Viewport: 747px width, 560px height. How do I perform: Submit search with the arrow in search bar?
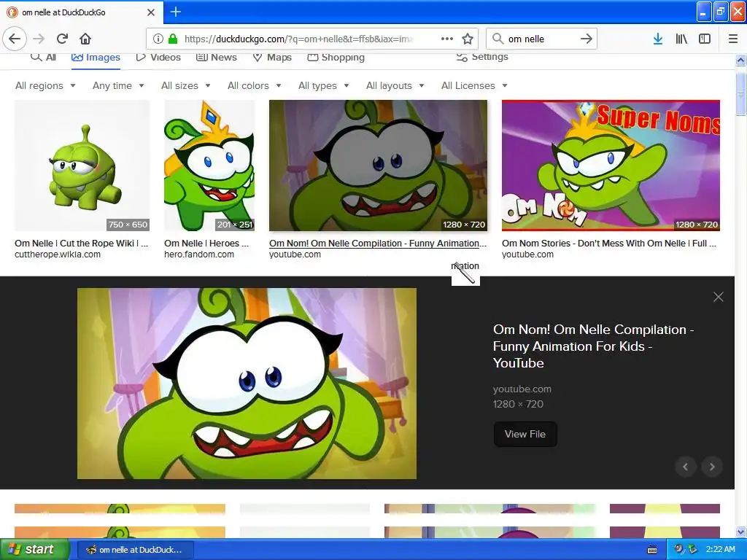click(587, 39)
